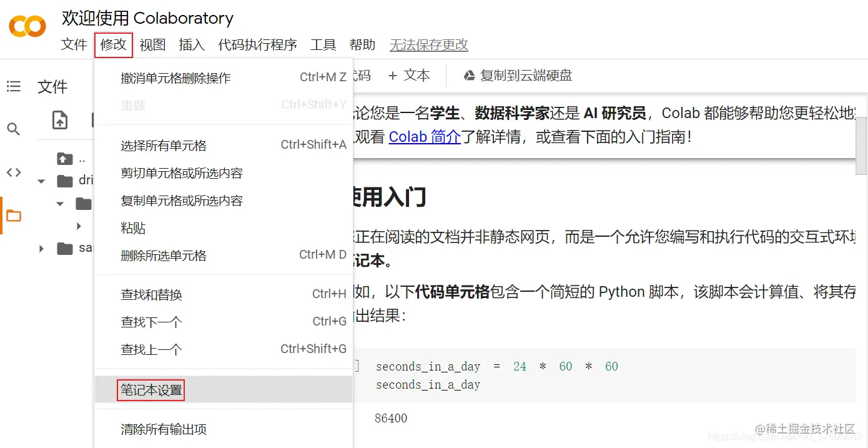Viewport: 868px width, 448px height.
Task: Click the 86400 output value
Action: (391, 419)
